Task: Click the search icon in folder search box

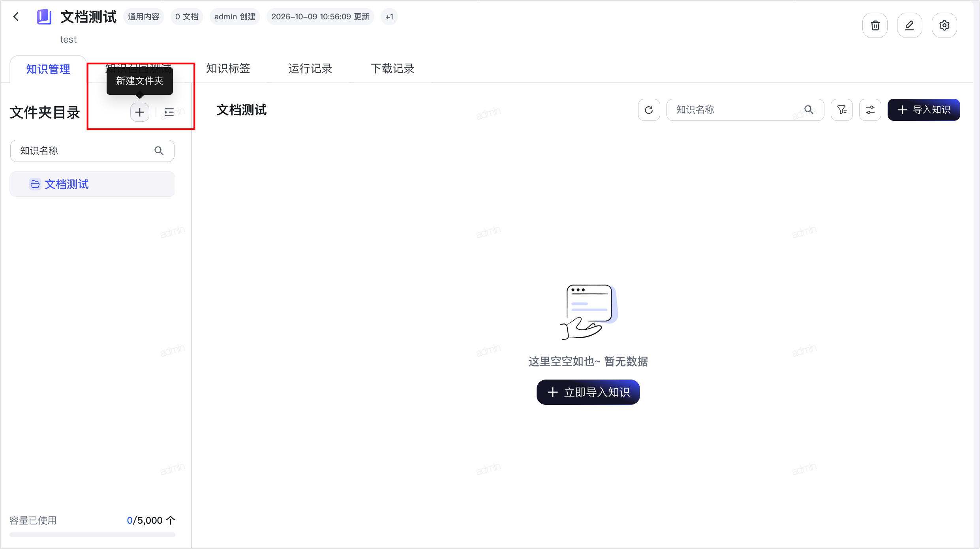Action: (x=159, y=150)
